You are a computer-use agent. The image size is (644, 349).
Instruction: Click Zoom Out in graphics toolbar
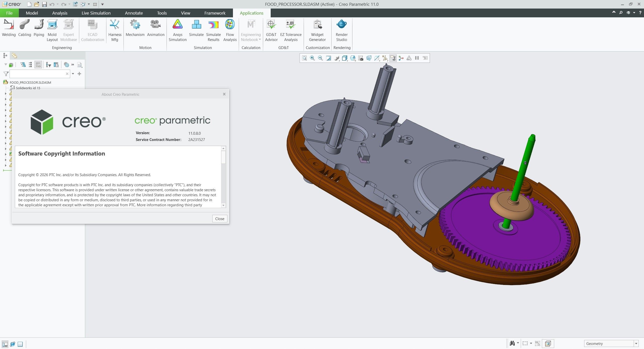320,58
